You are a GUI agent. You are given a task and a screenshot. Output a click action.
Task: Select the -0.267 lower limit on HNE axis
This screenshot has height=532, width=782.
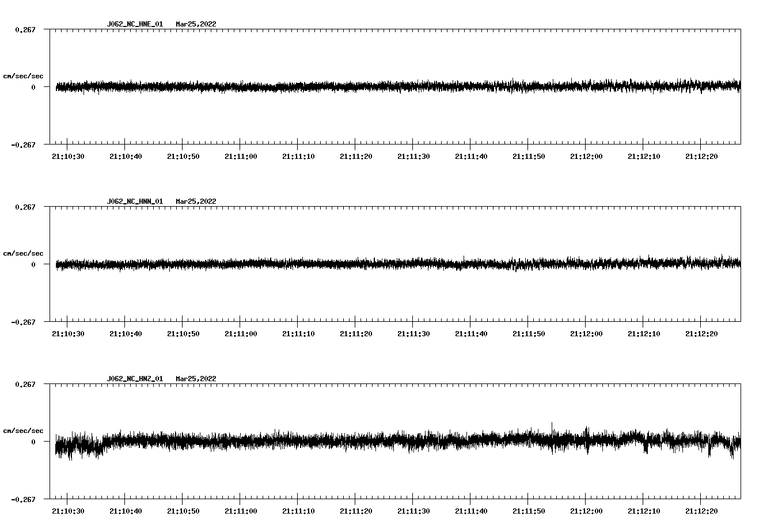pos(23,145)
